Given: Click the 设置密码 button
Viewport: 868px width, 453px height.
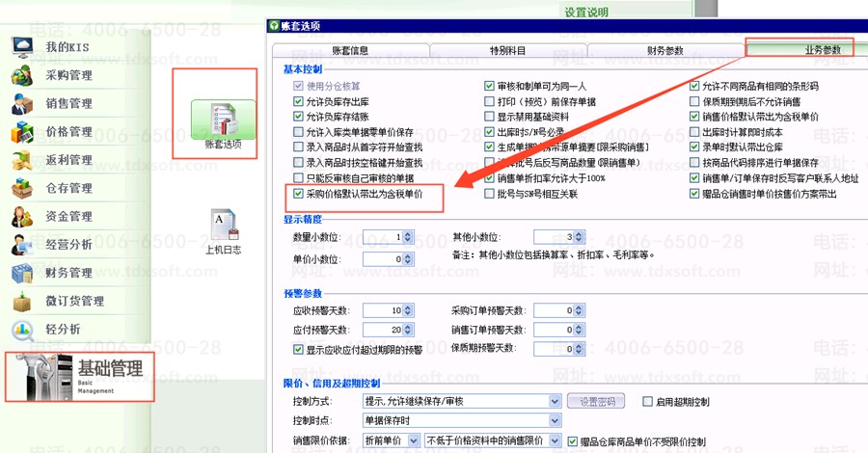Looking at the screenshot, I should tap(596, 401).
